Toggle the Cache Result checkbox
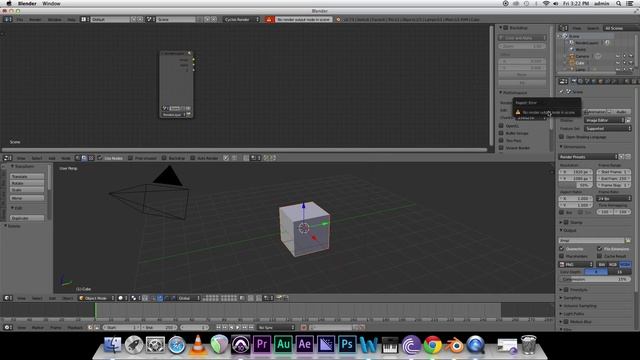 tap(600, 256)
